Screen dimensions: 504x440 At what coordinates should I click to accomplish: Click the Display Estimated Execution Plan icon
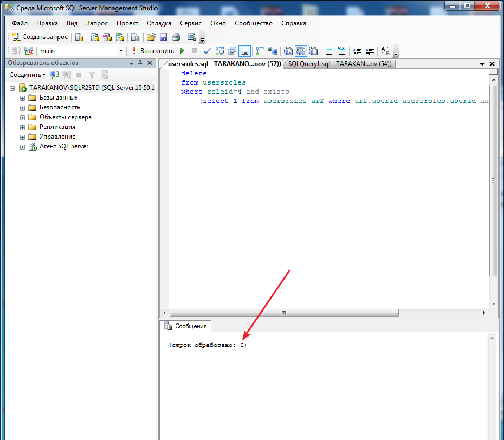point(220,51)
